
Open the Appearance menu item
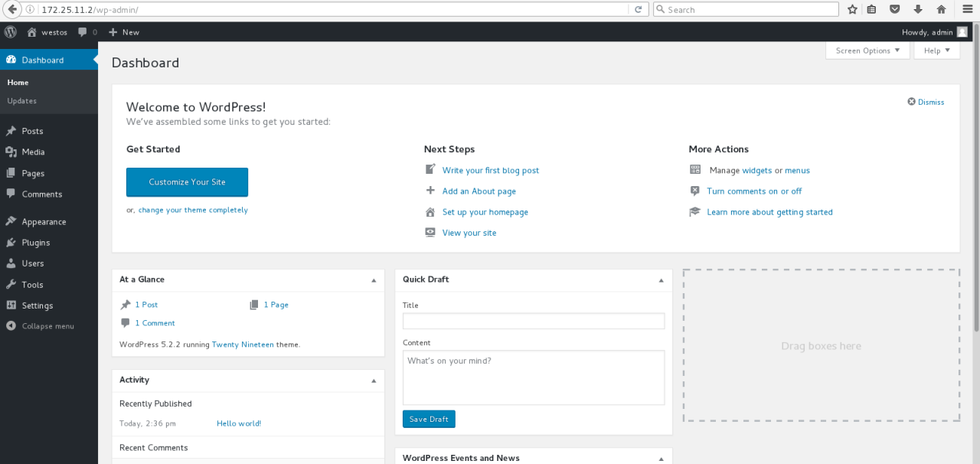coord(44,222)
